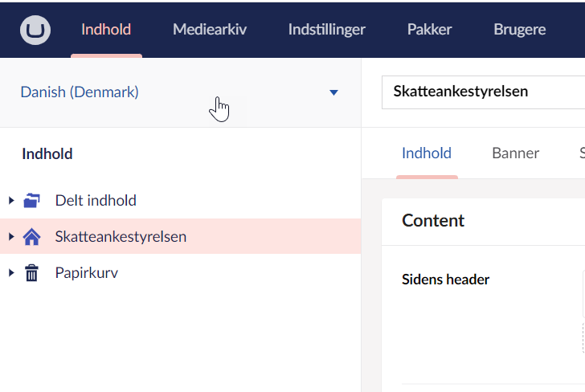Select Delt indhold in the tree
This screenshot has height=392, width=585.
click(96, 201)
